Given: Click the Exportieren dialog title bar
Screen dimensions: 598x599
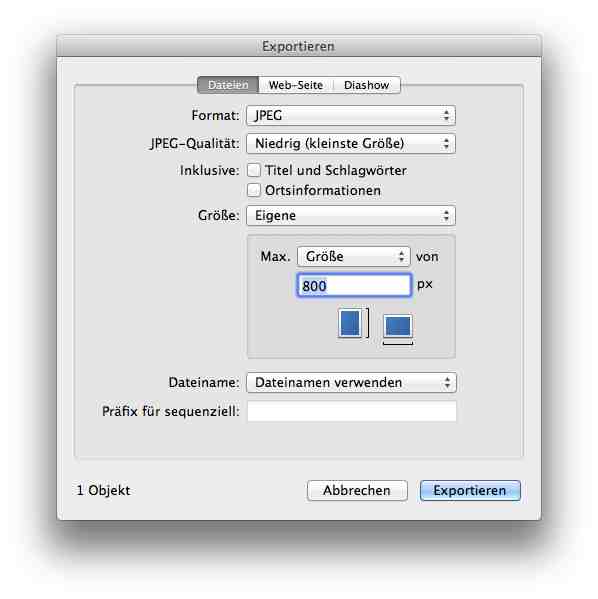Looking at the screenshot, I should click(x=299, y=46).
